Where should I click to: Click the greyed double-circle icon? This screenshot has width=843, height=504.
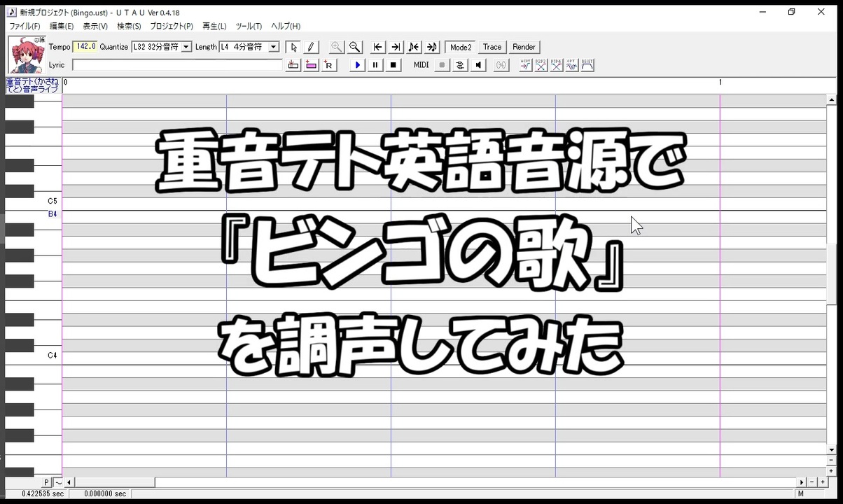[501, 65]
